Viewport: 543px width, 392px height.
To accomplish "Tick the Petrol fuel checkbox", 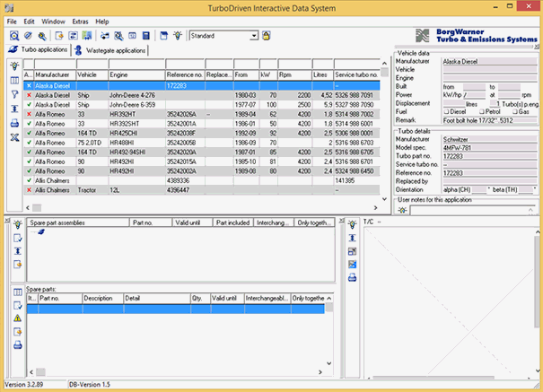I will click(481, 112).
